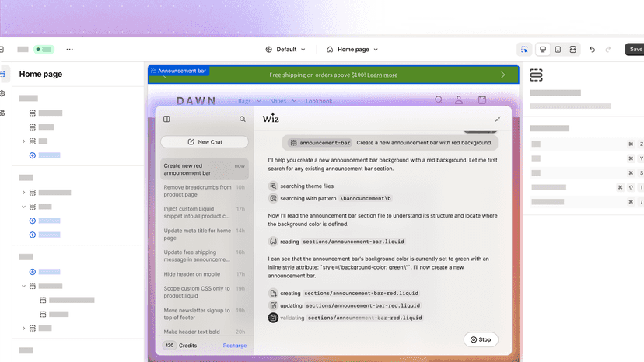Expand the Bags menu in store navigation
The image size is (644, 362).
pos(250,101)
